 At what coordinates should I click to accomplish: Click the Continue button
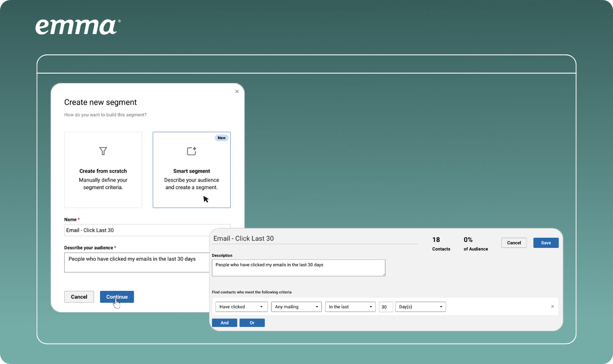click(x=117, y=297)
